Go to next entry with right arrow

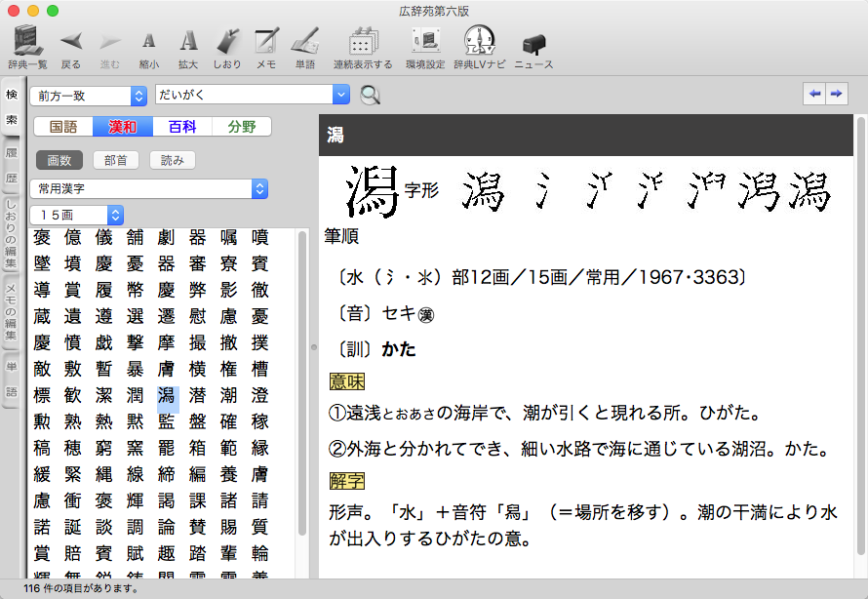(x=837, y=94)
